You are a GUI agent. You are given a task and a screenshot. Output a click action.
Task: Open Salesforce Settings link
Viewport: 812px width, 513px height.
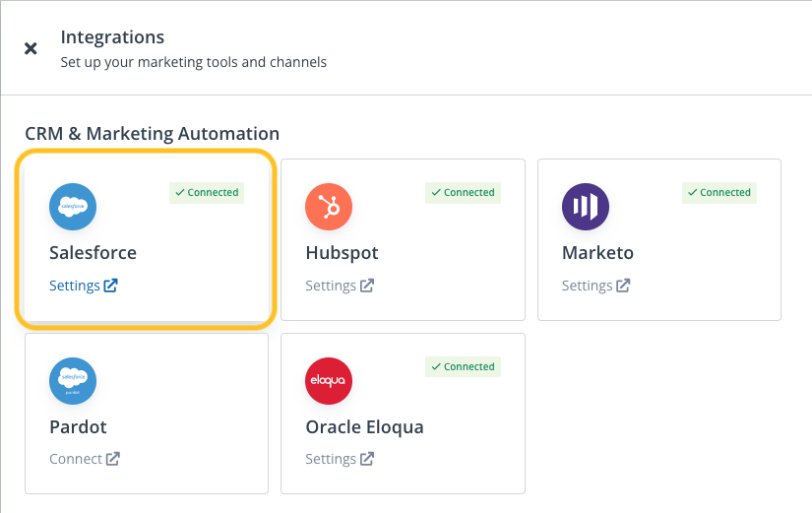click(75, 286)
